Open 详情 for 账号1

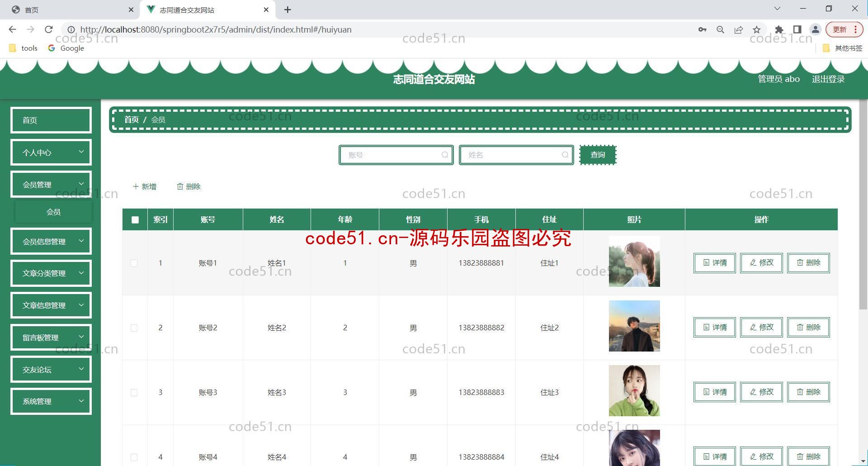pos(715,263)
